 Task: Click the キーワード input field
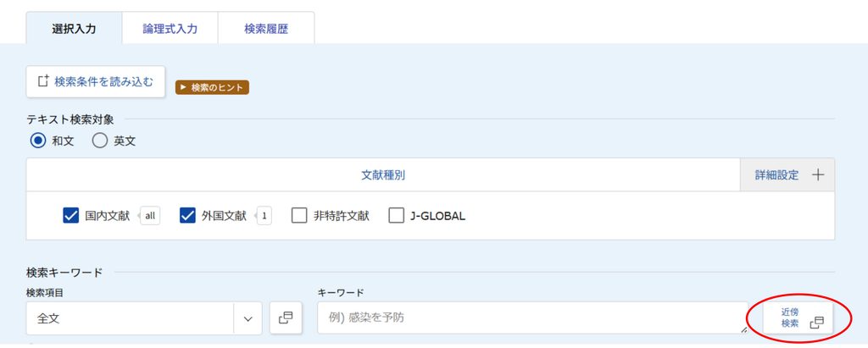tap(532, 318)
